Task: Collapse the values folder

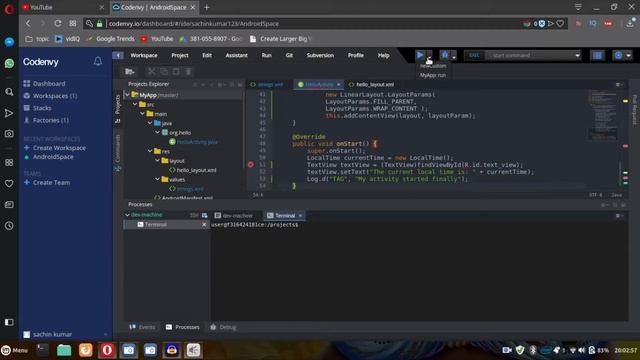Action: (x=158, y=179)
